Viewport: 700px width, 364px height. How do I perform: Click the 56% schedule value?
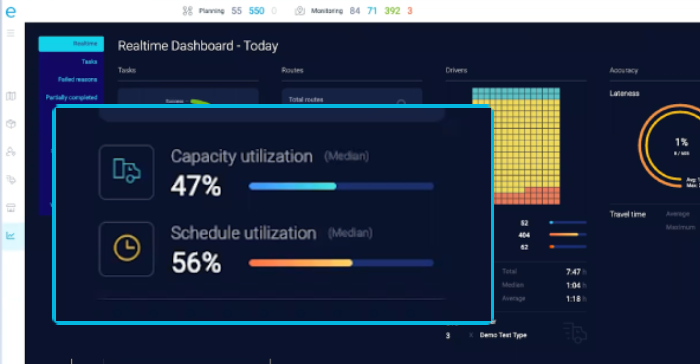pyautogui.click(x=196, y=263)
